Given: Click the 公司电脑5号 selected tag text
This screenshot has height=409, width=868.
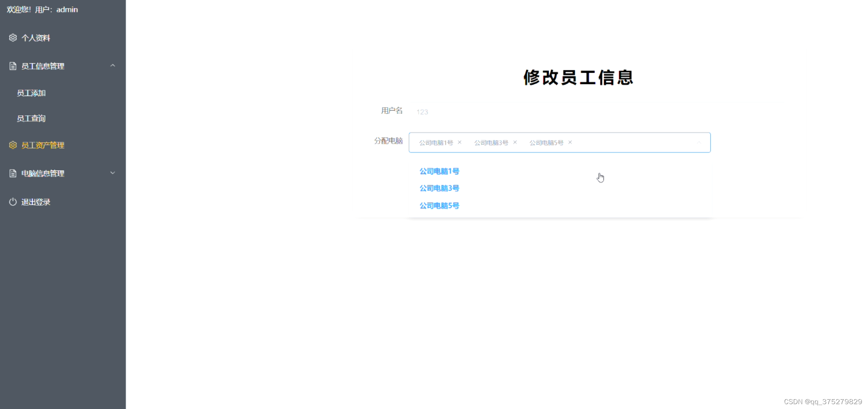Looking at the screenshot, I should click(x=546, y=143).
